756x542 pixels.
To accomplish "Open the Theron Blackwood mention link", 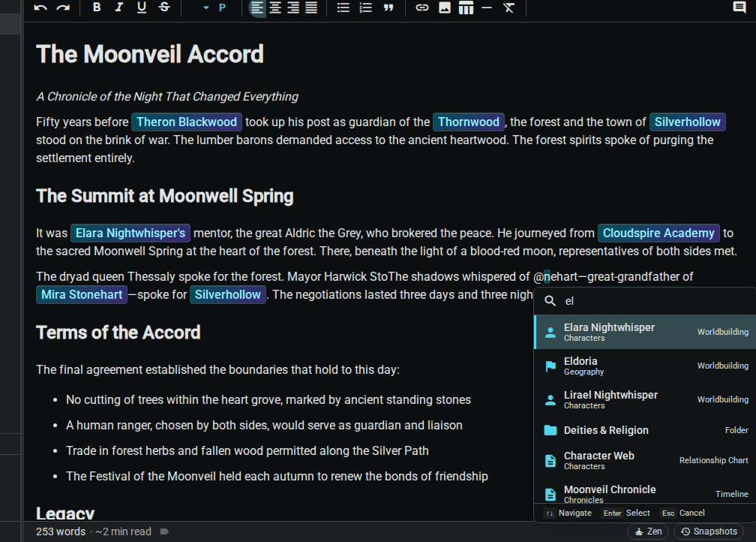I will click(187, 122).
